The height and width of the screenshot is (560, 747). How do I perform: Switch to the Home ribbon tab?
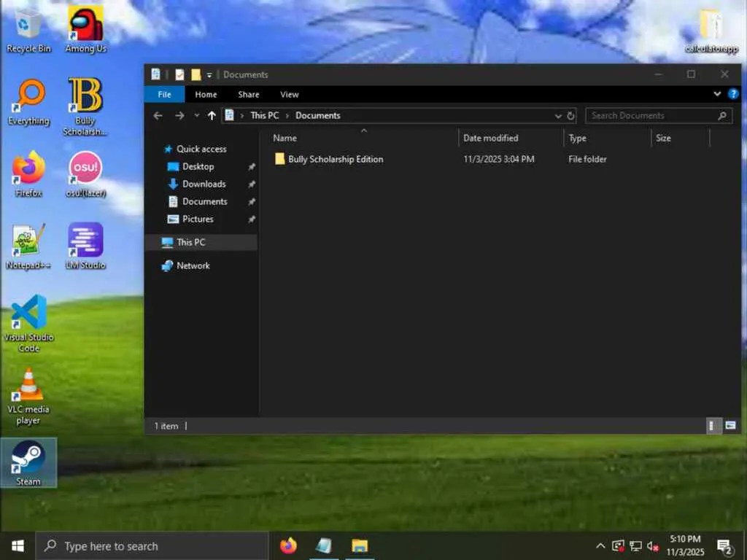(206, 94)
